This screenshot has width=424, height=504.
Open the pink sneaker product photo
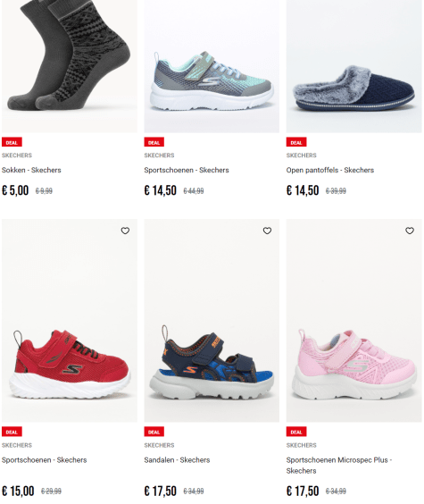coord(354,321)
